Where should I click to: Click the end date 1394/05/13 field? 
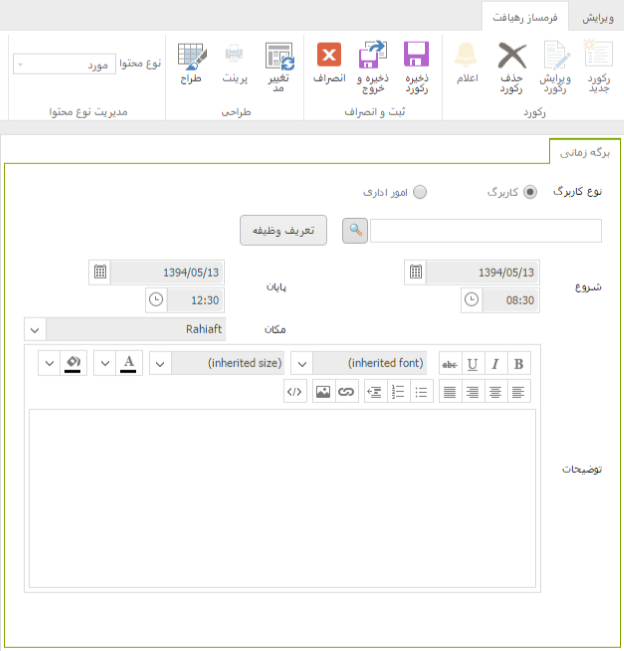tap(167, 272)
